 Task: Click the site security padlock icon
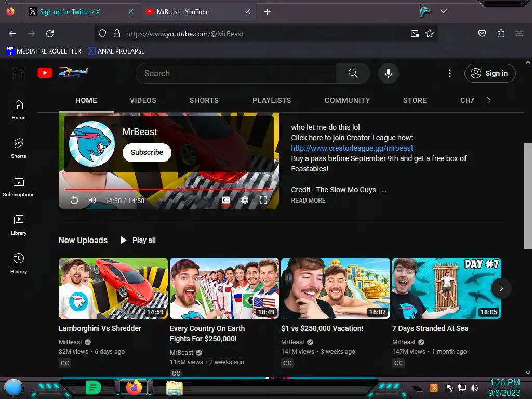pyautogui.click(x=117, y=34)
